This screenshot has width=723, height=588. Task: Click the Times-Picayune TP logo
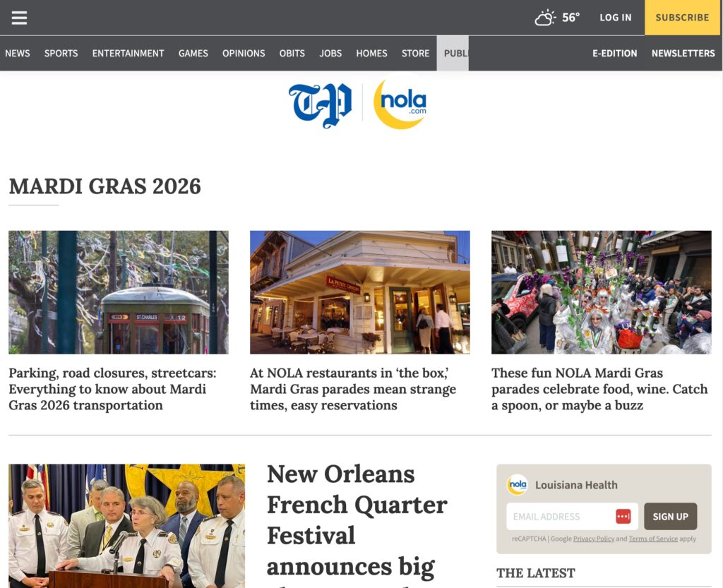coord(320,104)
